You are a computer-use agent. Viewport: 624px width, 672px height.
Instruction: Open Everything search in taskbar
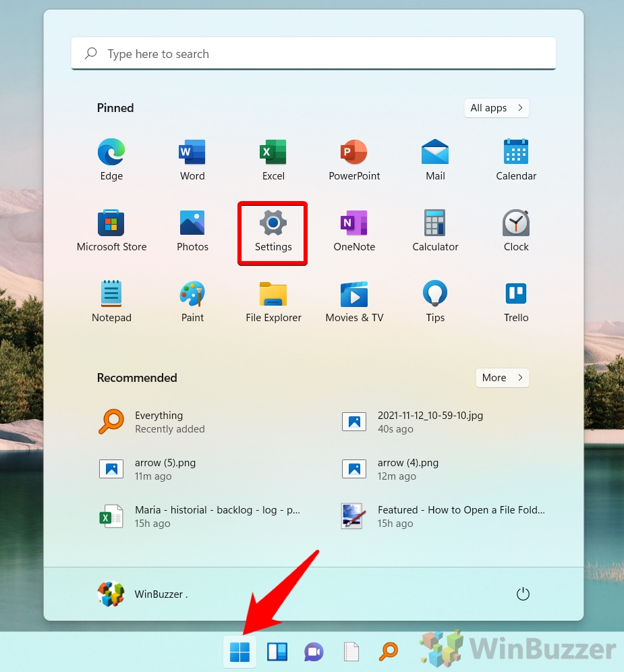(x=389, y=652)
